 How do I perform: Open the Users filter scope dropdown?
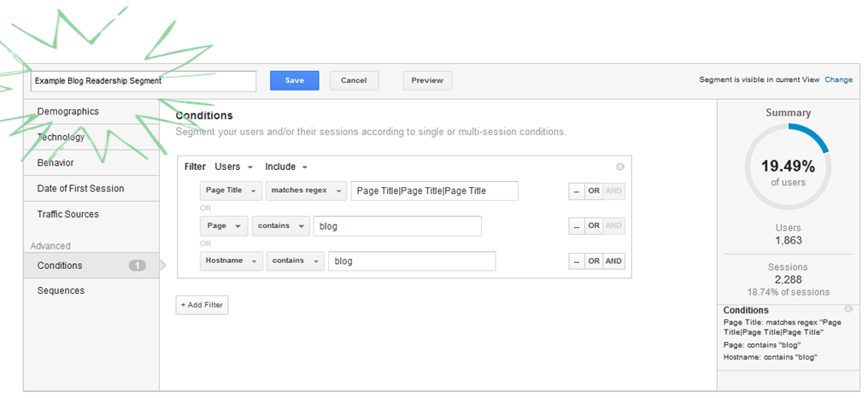pos(233,167)
